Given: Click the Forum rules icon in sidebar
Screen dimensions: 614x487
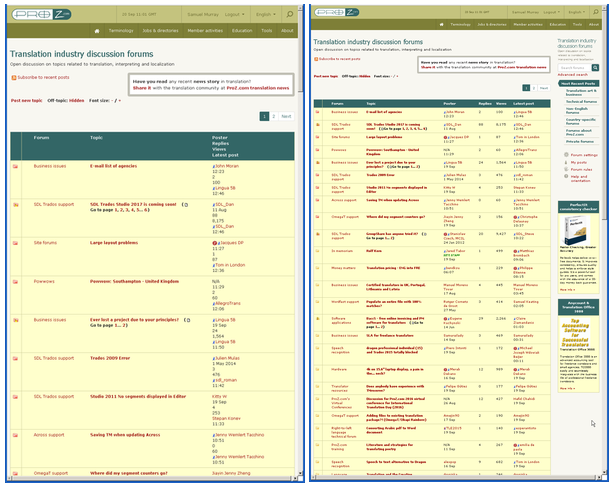Looking at the screenshot, I should (566, 169).
